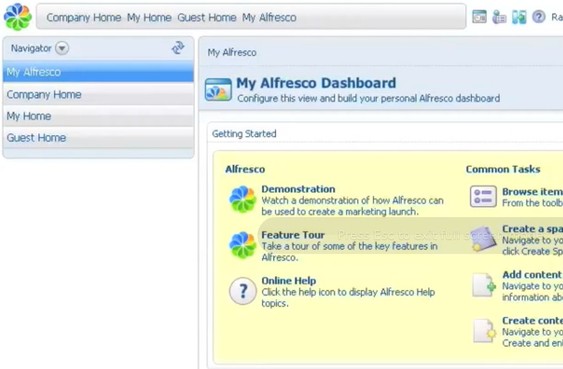This screenshot has height=369, width=563.
Task: Click the My Alfresco breadcrumb text
Action: [232, 52]
